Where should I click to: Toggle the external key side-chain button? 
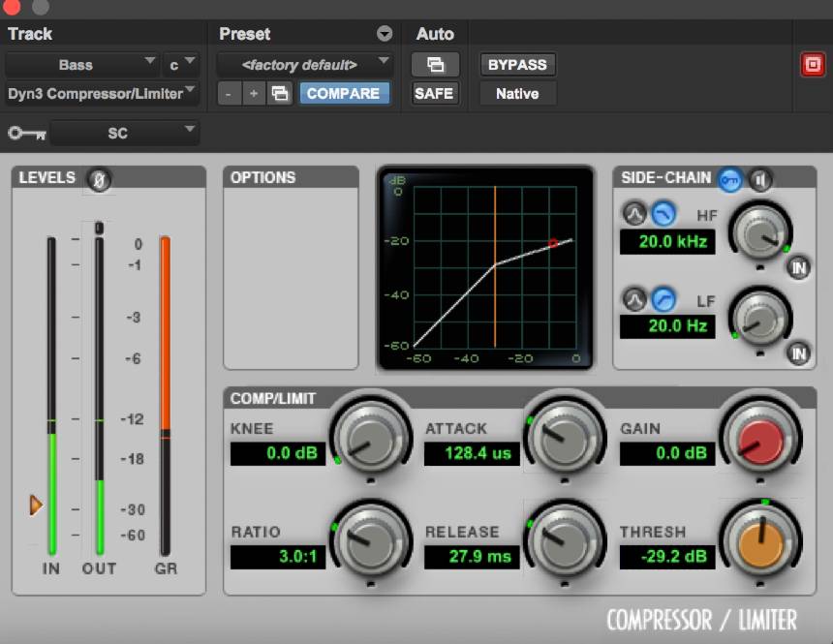pyautogui.click(x=729, y=178)
